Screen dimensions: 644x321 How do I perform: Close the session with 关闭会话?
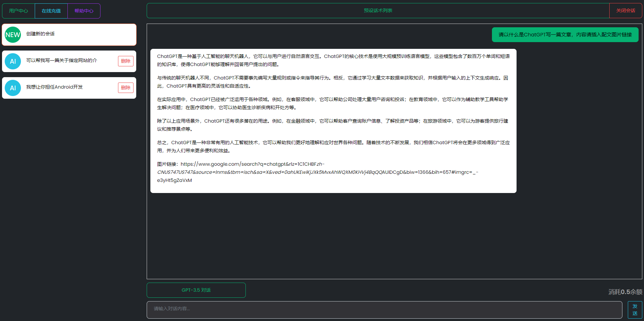(x=626, y=11)
